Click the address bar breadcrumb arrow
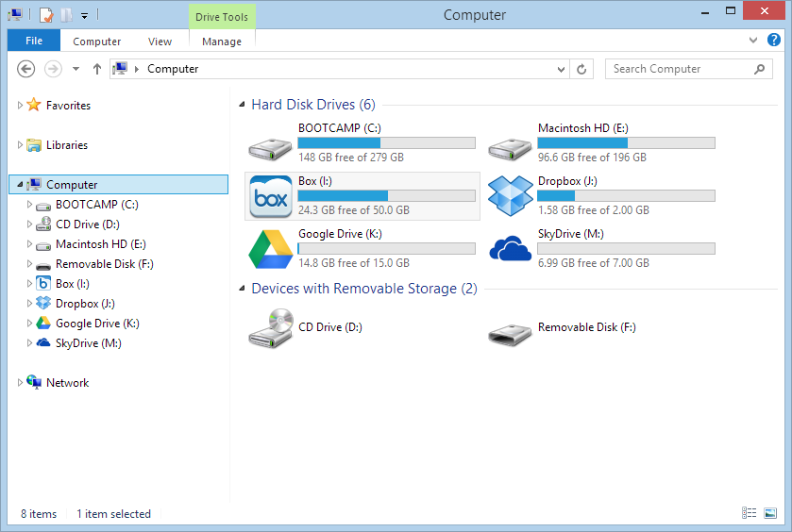Image resolution: width=792 pixels, height=532 pixels. point(136,69)
